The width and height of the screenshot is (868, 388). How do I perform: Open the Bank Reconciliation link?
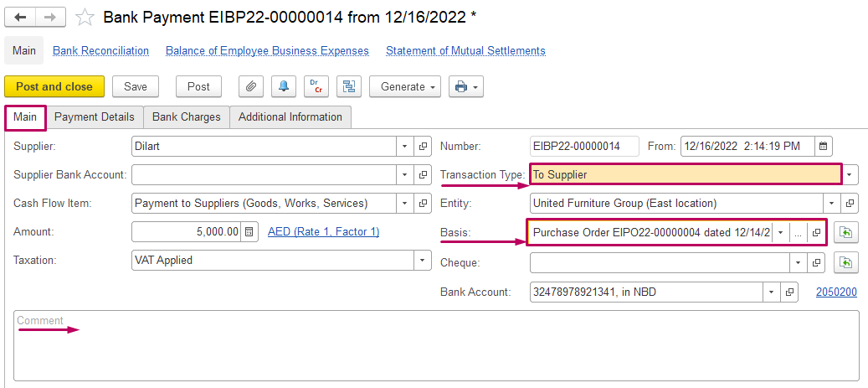coord(100,51)
